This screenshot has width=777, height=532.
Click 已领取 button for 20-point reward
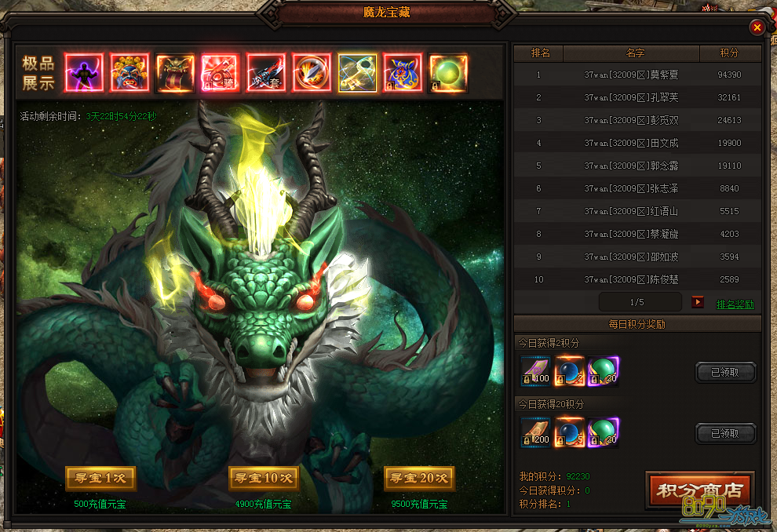[x=726, y=433]
